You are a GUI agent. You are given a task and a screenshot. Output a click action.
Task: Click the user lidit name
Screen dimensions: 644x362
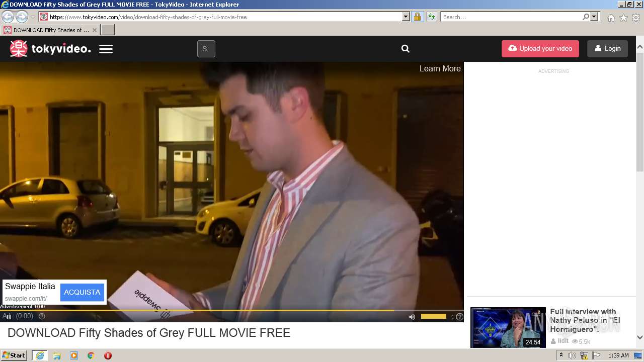tap(563, 341)
